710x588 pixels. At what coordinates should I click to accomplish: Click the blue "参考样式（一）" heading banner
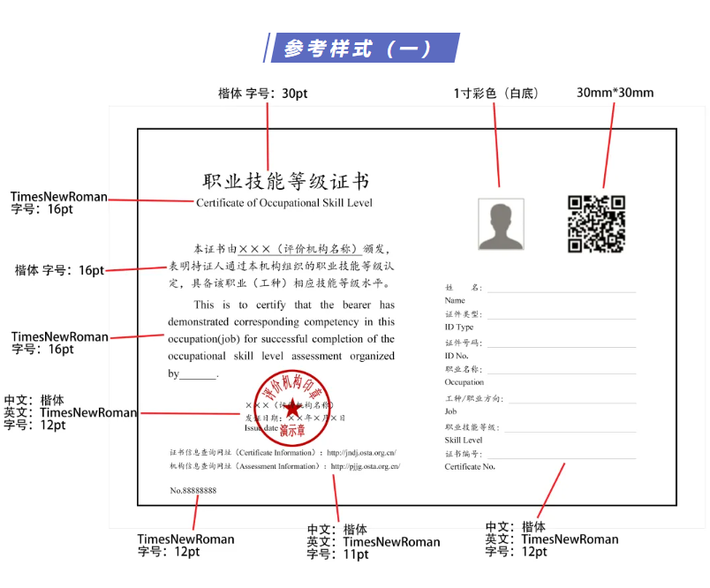coord(363,49)
